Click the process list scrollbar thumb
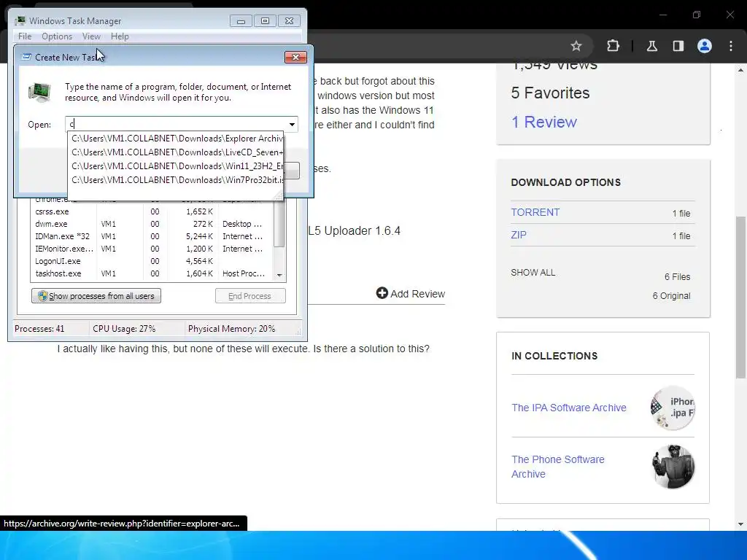This screenshot has height=560, width=747. tap(279, 224)
